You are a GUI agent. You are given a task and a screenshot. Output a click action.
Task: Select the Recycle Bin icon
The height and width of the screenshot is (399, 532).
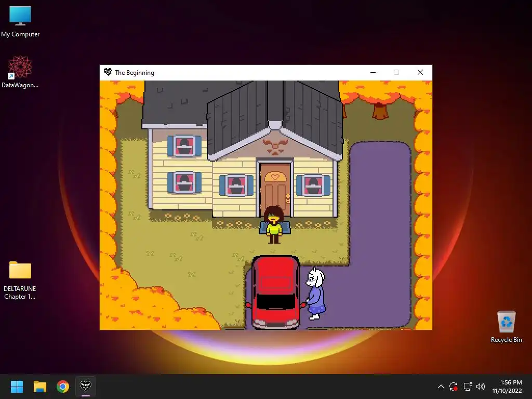tap(506, 326)
